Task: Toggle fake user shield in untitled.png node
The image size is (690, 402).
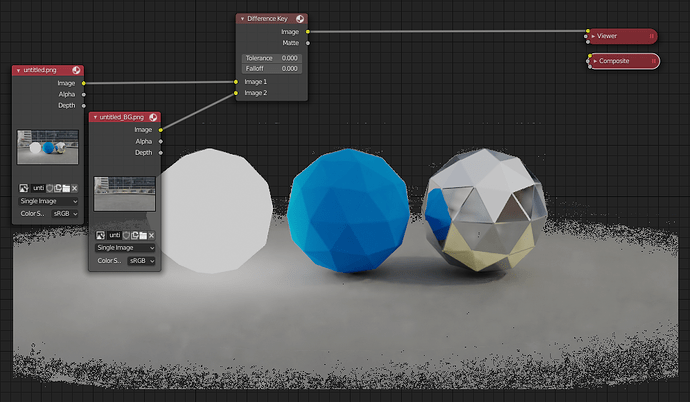Action: 50,188
